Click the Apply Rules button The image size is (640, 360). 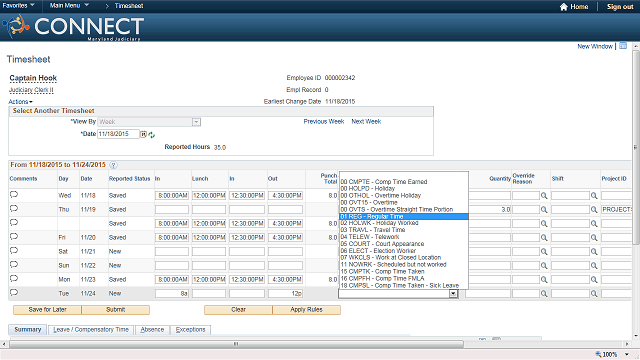pyautogui.click(x=307, y=310)
